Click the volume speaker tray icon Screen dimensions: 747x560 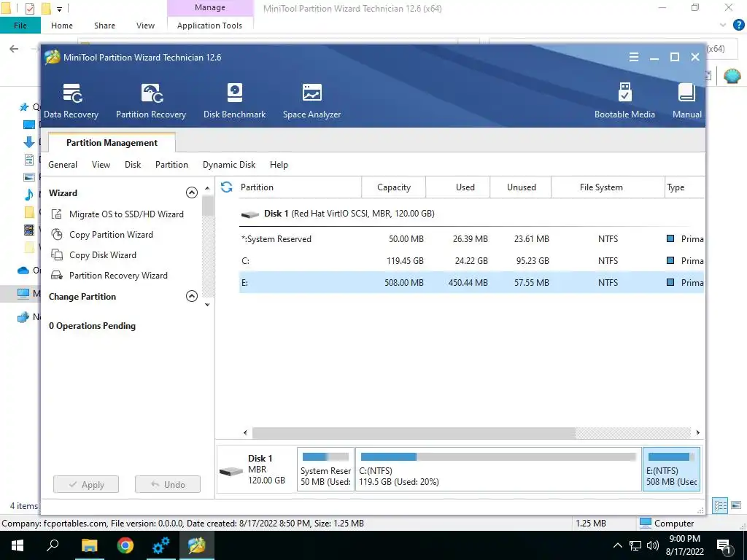coord(653,545)
